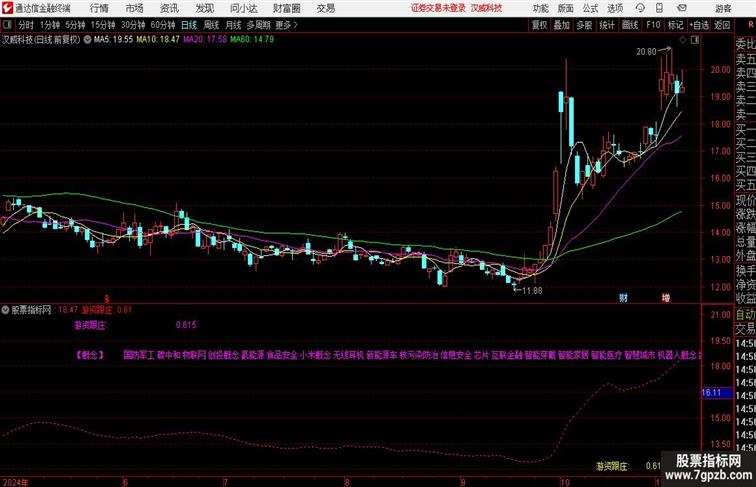Click the 叠加 overlay toolbar button

click(x=562, y=25)
